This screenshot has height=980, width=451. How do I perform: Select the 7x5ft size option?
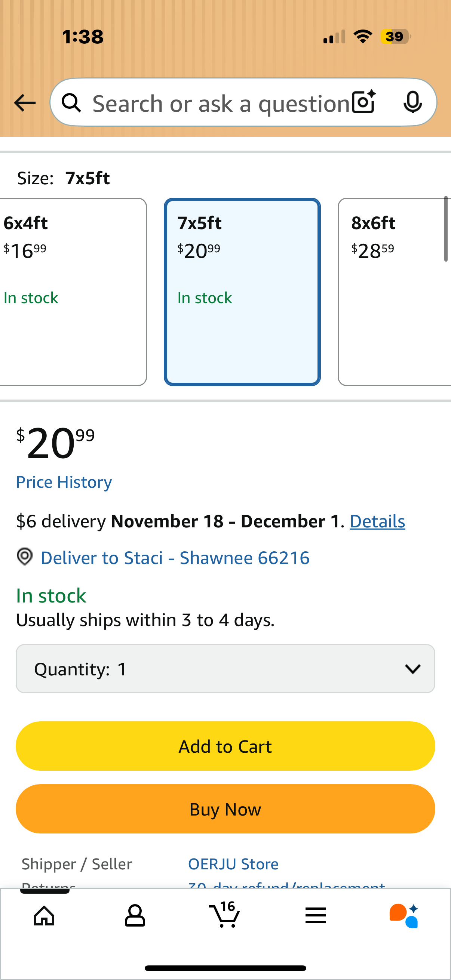click(x=242, y=292)
